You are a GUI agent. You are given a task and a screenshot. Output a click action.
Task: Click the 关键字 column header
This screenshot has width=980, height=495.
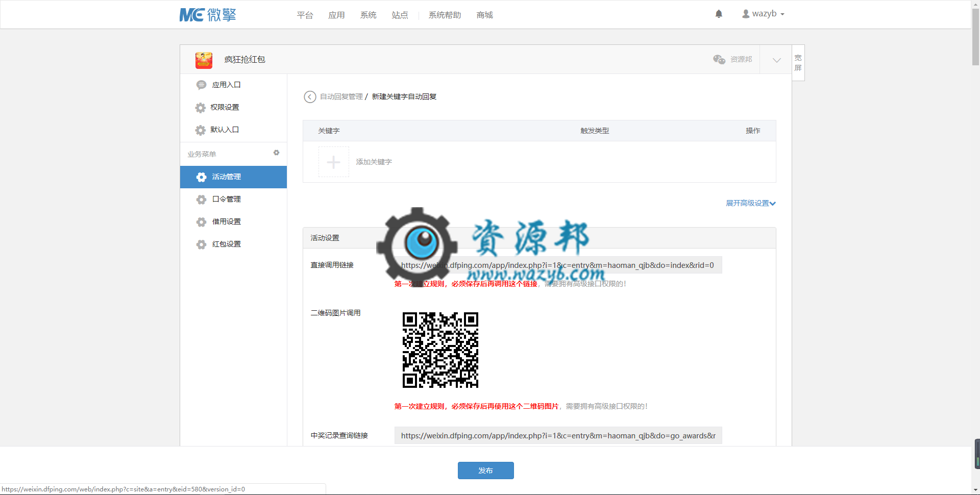point(329,131)
